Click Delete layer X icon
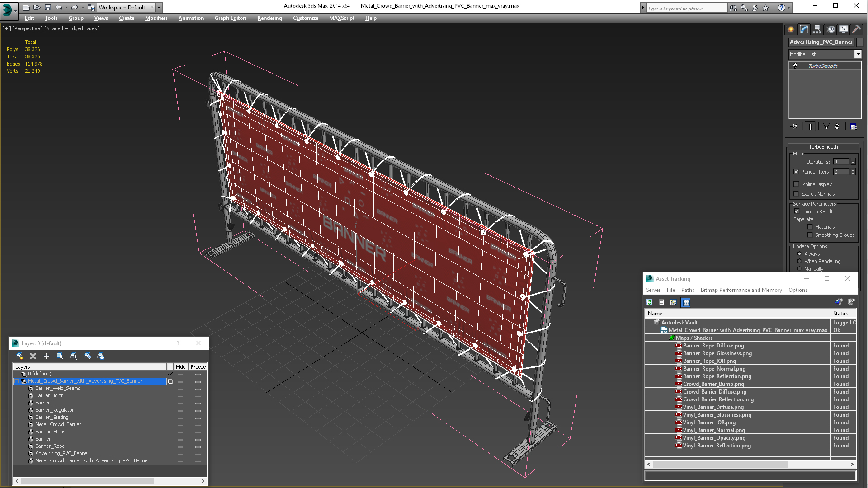This screenshot has width=868, height=488. pos(33,356)
